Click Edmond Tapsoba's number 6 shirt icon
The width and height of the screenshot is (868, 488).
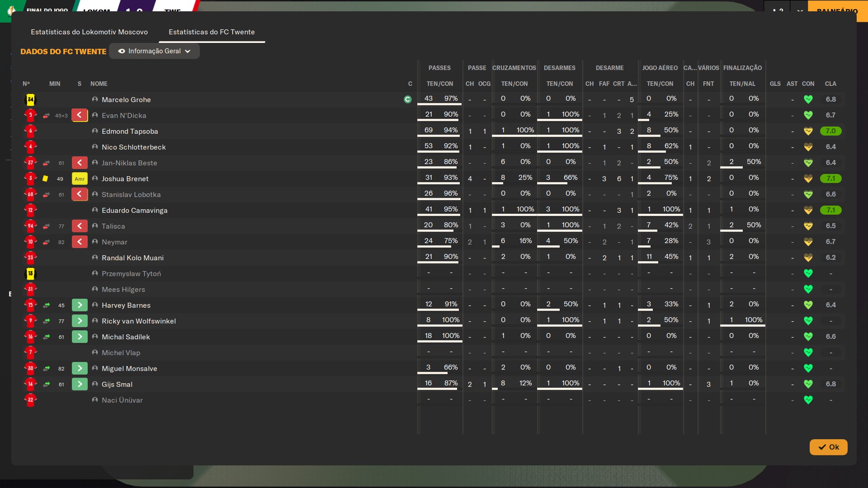click(30, 131)
